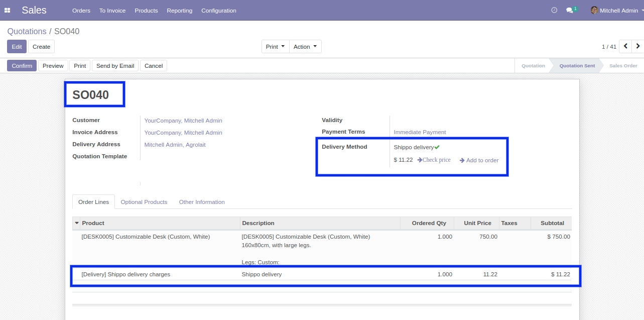Screen dimensions: 644x320
Task: Navigate back to Quotations breadcrumb
Action: (27, 31)
